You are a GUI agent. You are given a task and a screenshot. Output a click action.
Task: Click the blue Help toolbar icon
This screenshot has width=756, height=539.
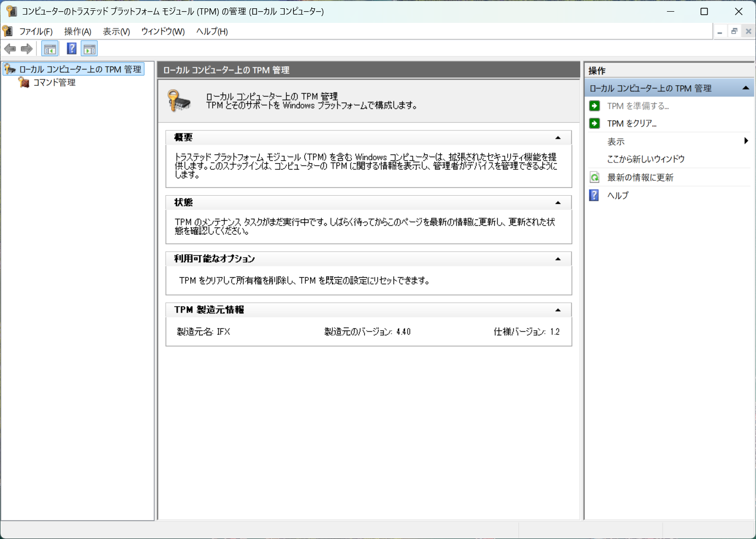tap(72, 49)
